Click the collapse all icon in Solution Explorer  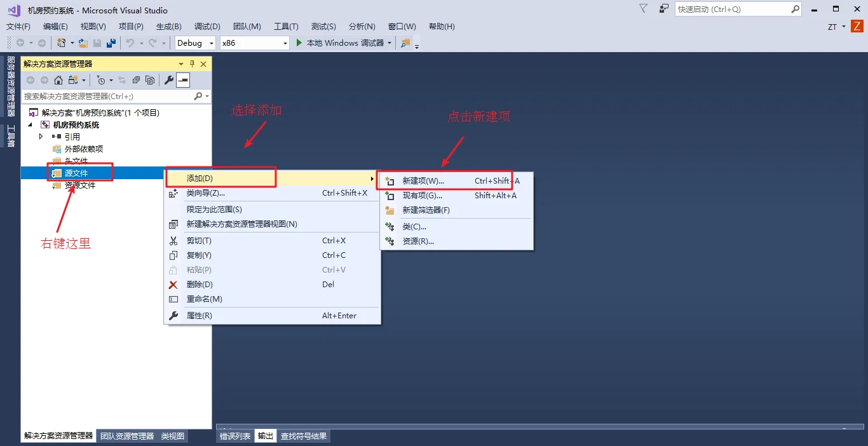tap(136, 80)
